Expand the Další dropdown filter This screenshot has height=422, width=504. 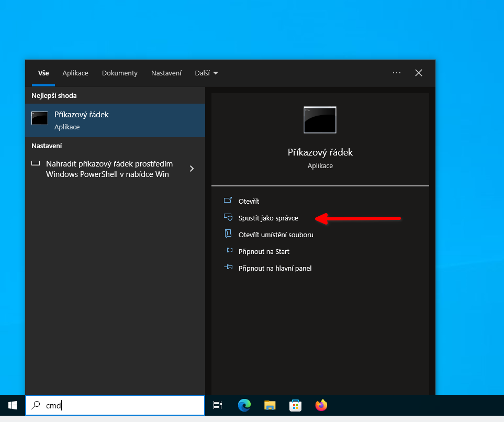206,73
